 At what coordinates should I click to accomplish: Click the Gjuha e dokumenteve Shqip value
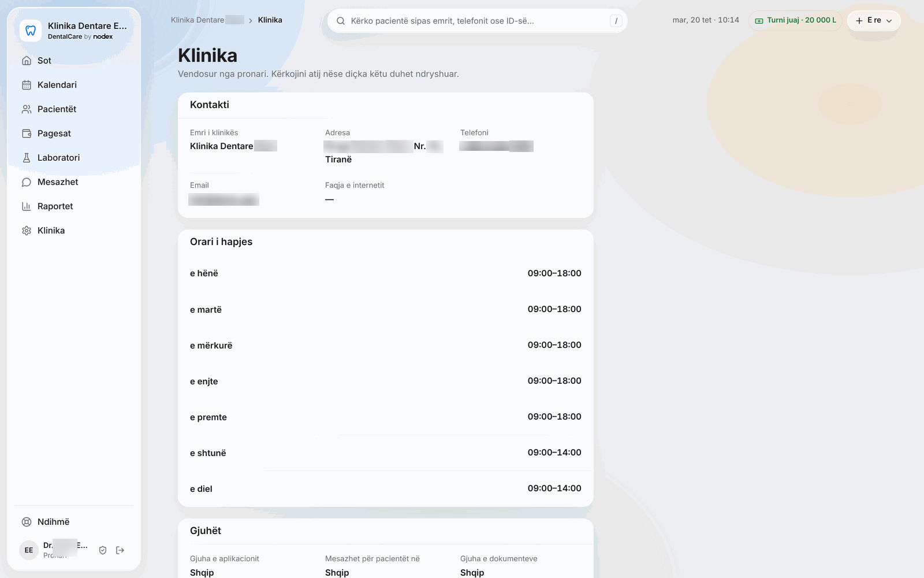click(x=472, y=572)
